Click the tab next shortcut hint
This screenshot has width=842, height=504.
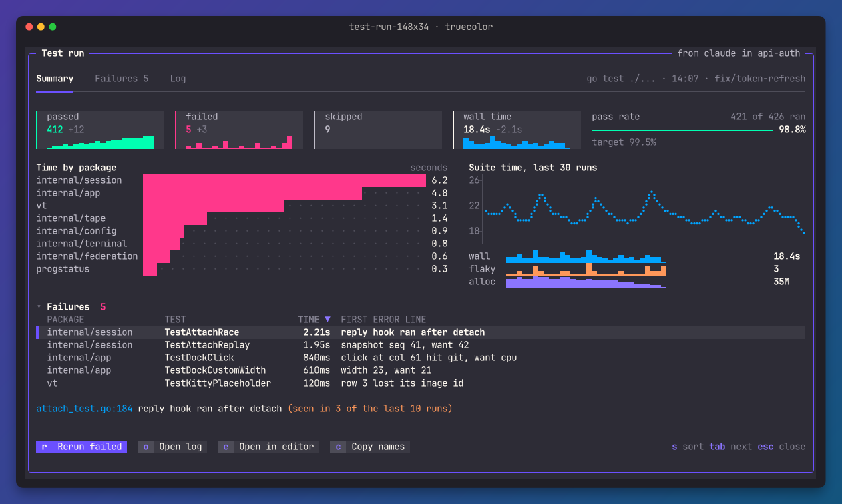point(730,447)
